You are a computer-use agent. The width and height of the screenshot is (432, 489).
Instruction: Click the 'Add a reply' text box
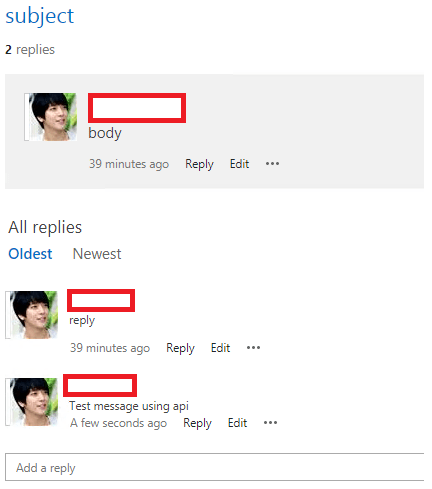click(215, 467)
